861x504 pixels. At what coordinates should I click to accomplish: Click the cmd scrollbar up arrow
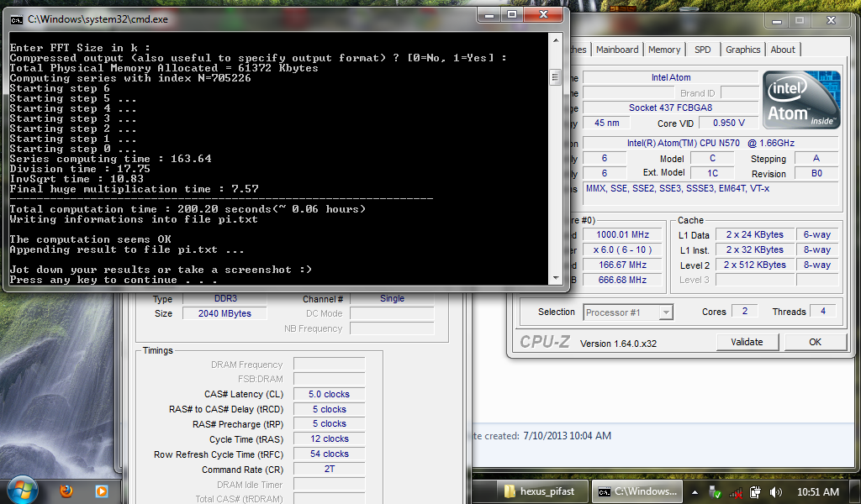tap(555, 40)
